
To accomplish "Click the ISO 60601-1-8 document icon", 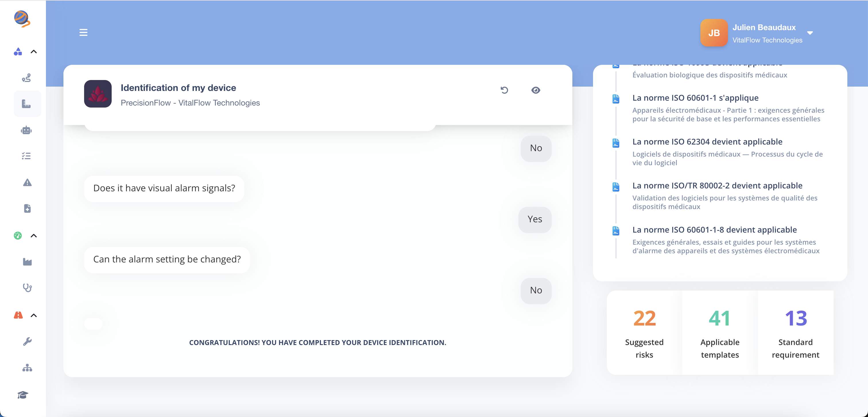I will point(616,231).
